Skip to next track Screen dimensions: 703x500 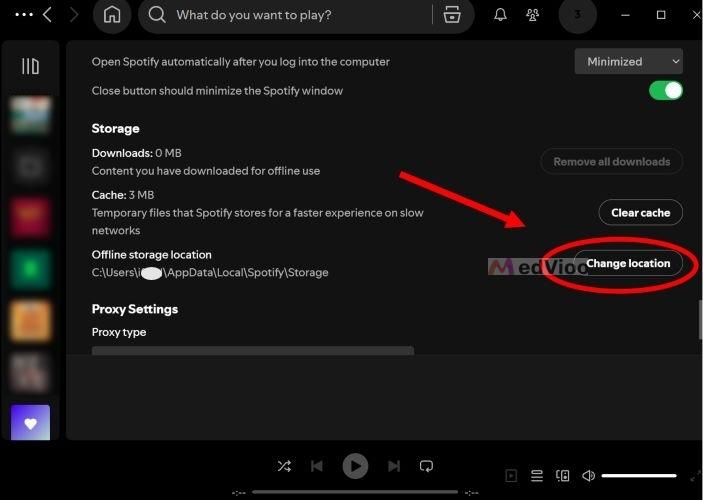pyautogui.click(x=394, y=466)
